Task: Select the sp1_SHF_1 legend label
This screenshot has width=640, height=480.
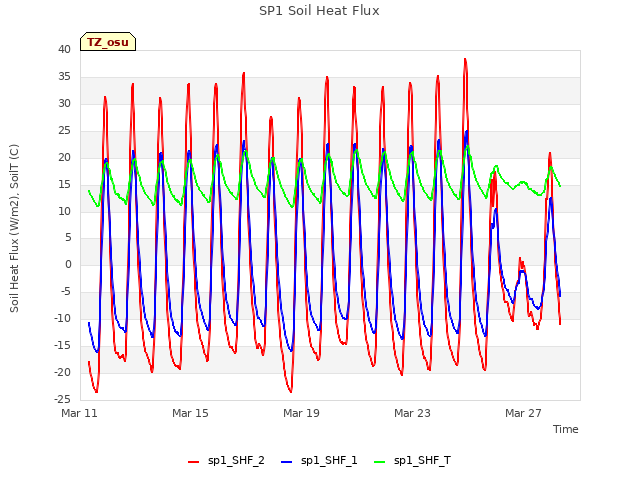Action: [x=329, y=461]
